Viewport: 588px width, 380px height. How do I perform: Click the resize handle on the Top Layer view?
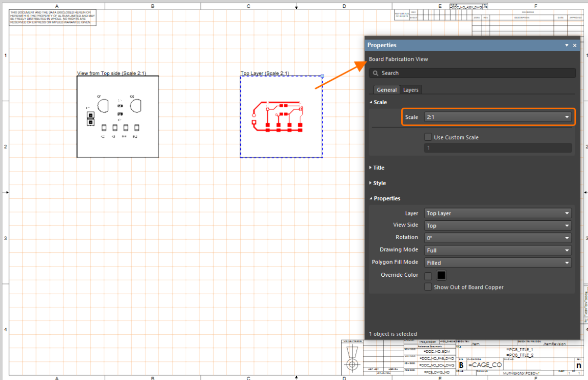[322, 76]
